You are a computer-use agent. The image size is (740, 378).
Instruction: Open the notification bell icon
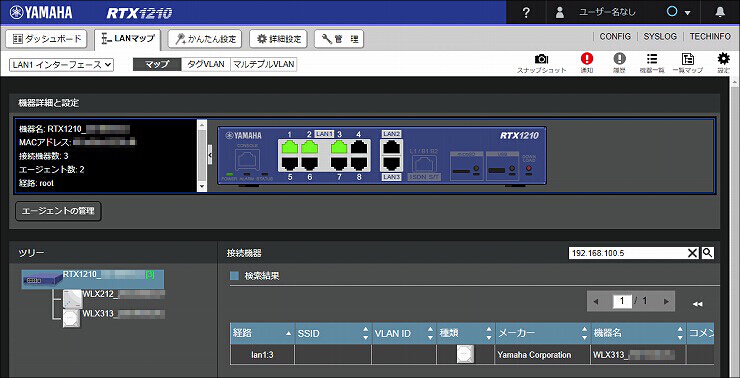tap(720, 13)
